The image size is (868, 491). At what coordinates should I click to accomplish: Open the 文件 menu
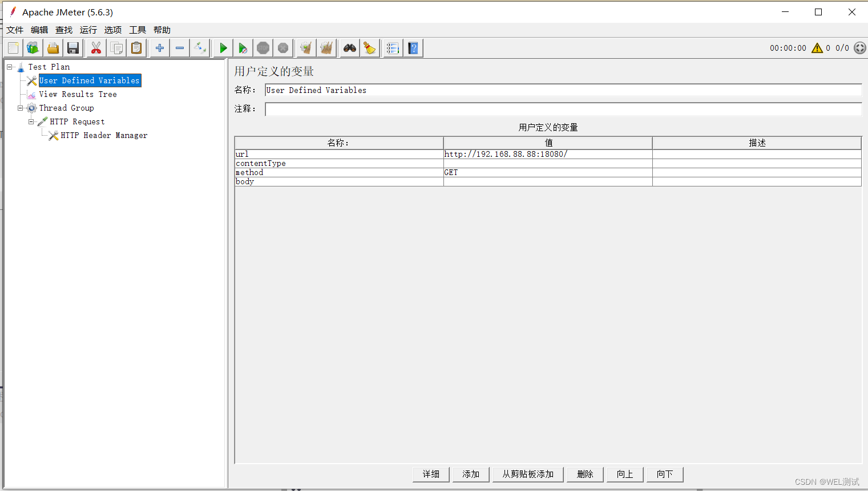(x=15, y=30)
